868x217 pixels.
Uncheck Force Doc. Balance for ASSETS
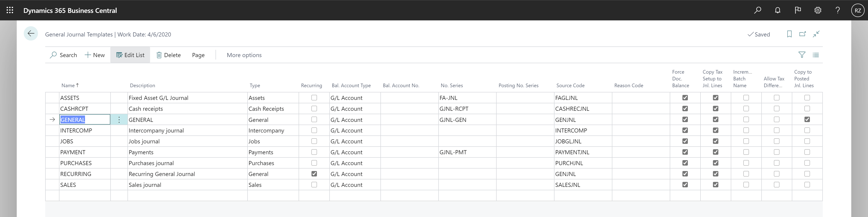pyautogui.click(x=685, y=98)
